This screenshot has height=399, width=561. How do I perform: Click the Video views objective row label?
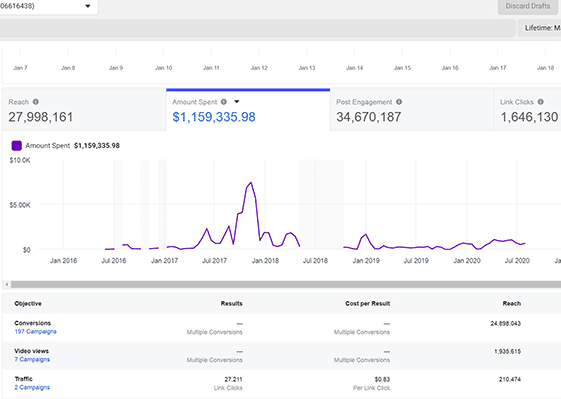click(x=31, y=351)
